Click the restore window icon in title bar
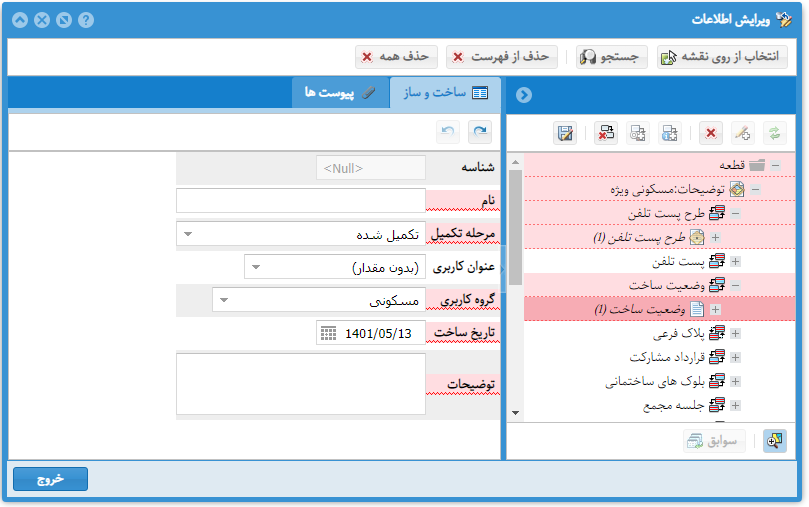 (x=64, y=20)
